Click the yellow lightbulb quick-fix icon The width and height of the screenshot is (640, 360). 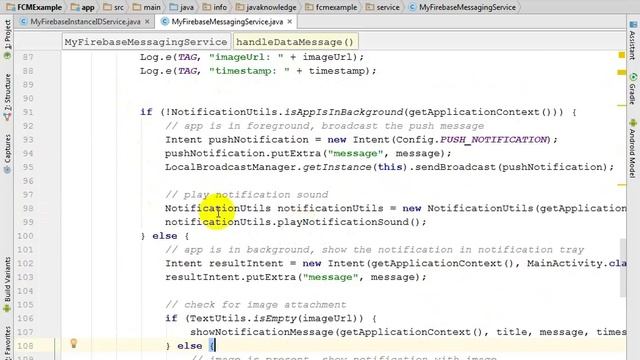coord(73,343)
